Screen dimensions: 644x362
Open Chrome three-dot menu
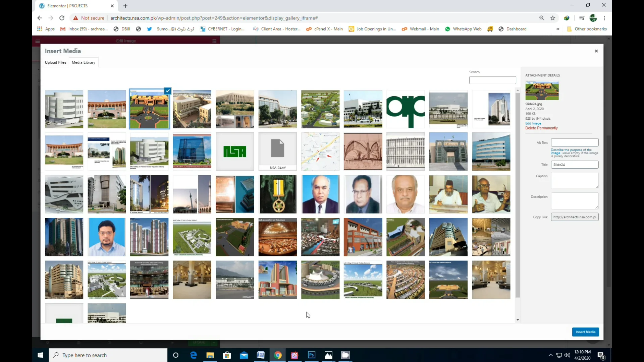coord(604,18)
